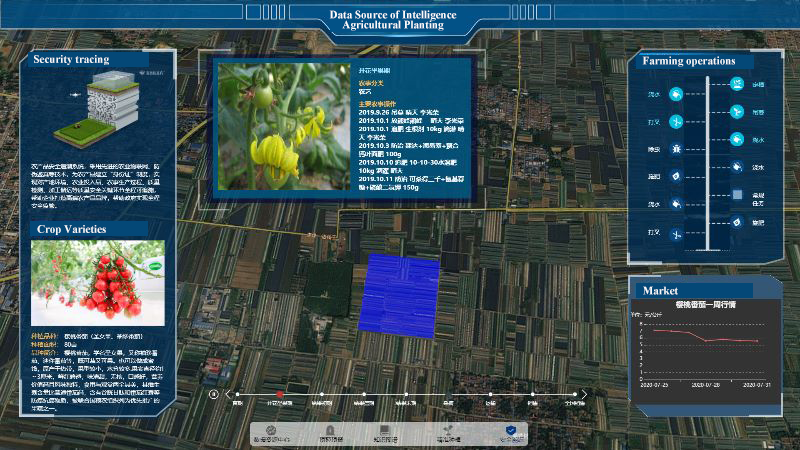Click the red price line in Market chart

pyautogui.click(x=706, y=336)
